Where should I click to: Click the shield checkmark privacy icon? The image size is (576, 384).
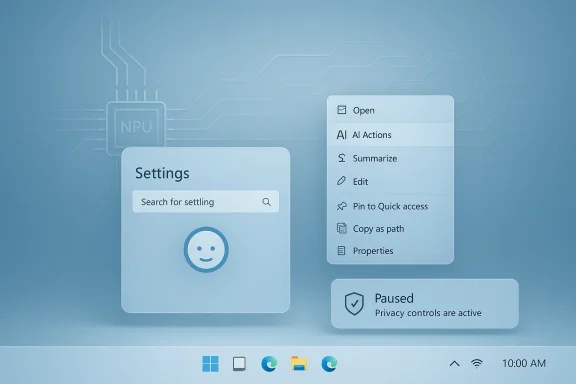[354, 304]
